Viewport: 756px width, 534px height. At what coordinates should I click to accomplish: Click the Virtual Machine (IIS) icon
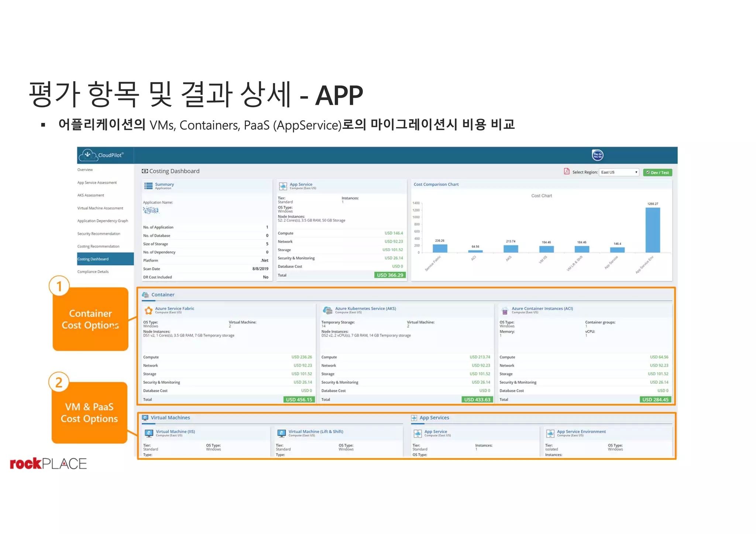pos(149,433)
